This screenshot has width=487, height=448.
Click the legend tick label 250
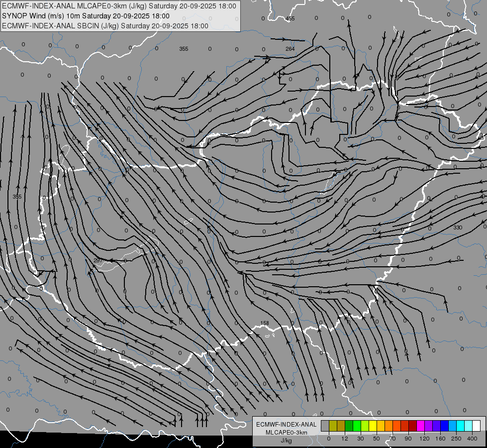[456, 439]
